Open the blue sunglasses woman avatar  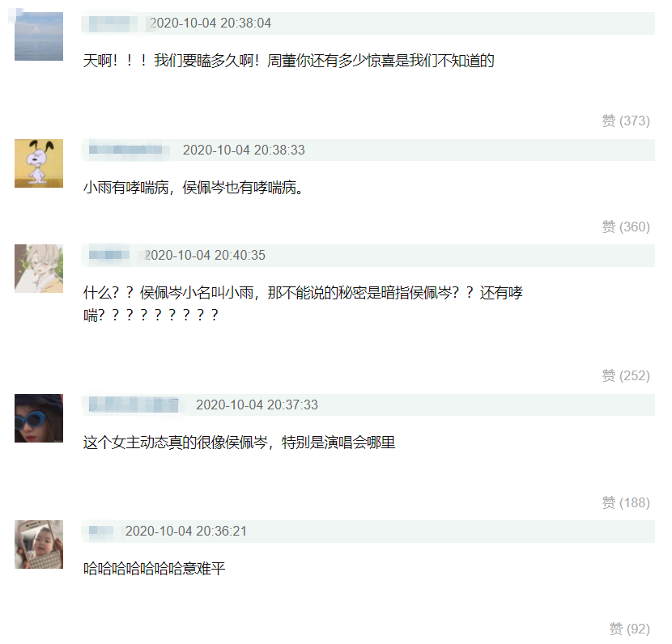[39, 418]
